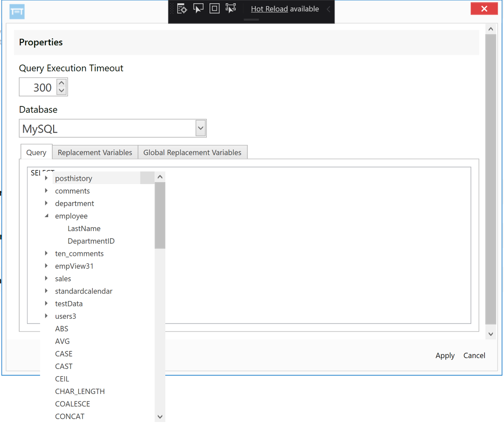504x436 pixels.
Task: Select the track focused element icon
Action: tap(231, 8)
